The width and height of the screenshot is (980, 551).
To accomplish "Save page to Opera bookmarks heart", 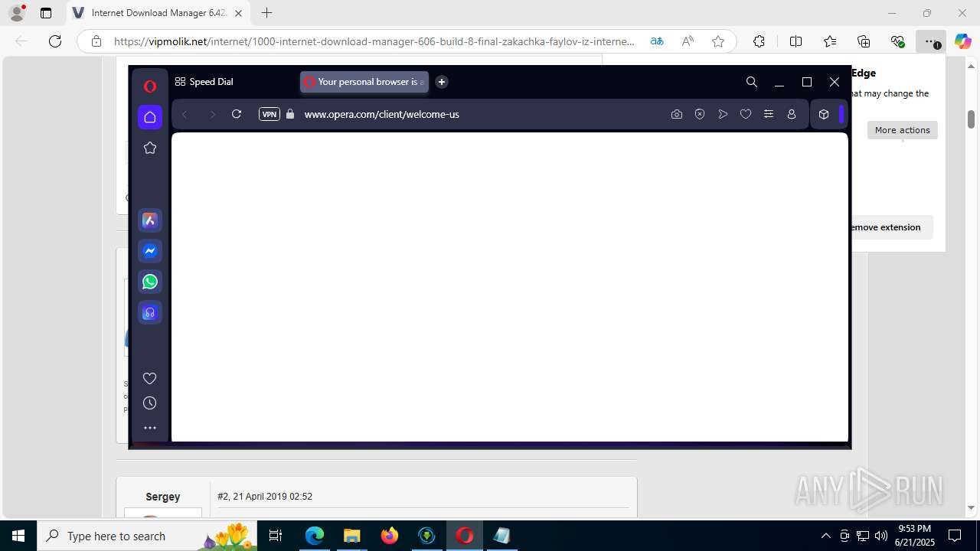I will (746, 114).
